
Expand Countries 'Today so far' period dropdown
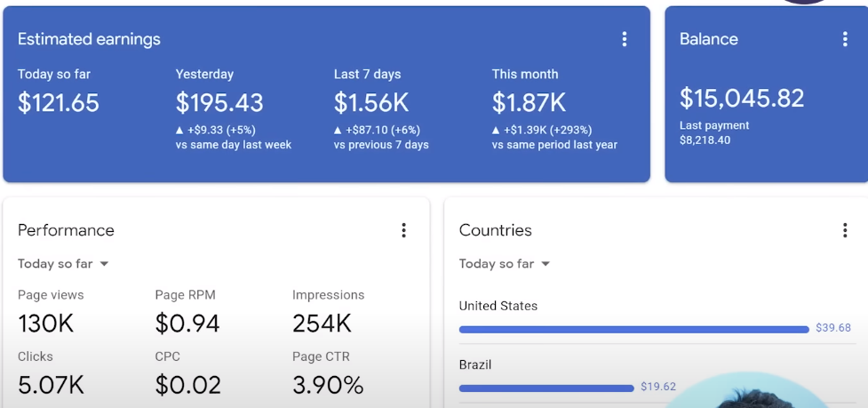505,263
